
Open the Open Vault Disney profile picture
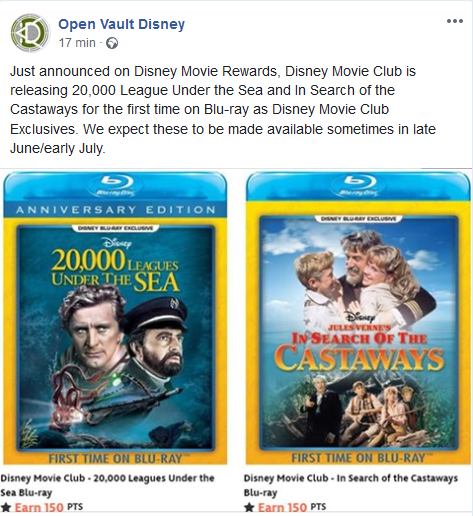click(30, 33)
